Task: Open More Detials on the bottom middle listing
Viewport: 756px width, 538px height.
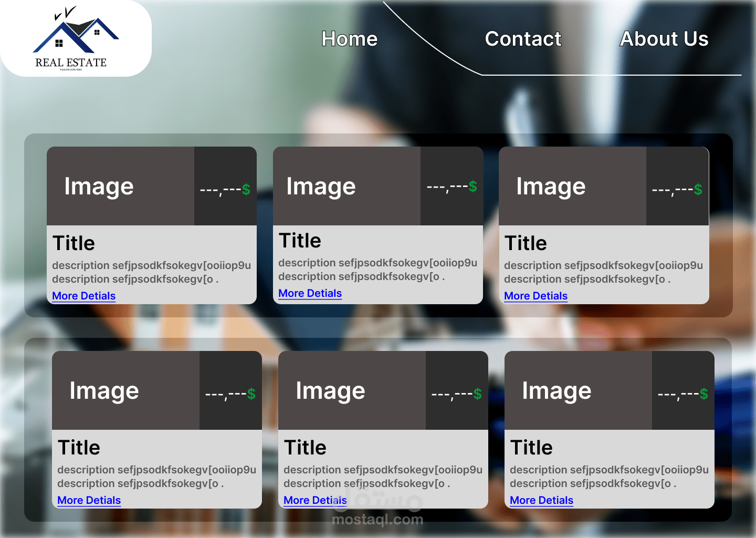Action: click(315, 500)
